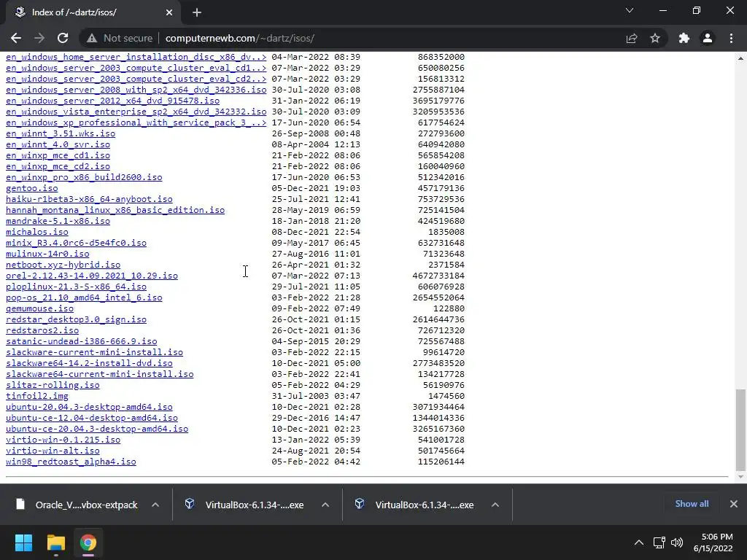Open the michalos.iso link
This screenshot has height=560, width=747.
37,232
